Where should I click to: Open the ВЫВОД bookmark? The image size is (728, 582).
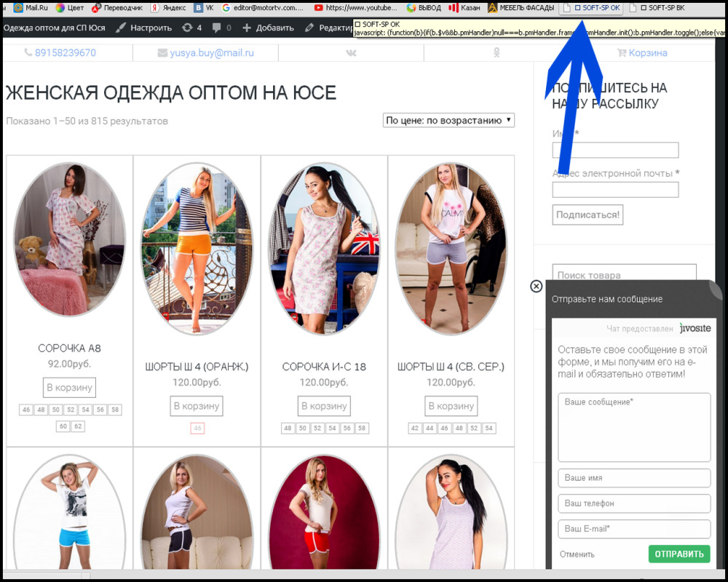[x=424, y=8]
